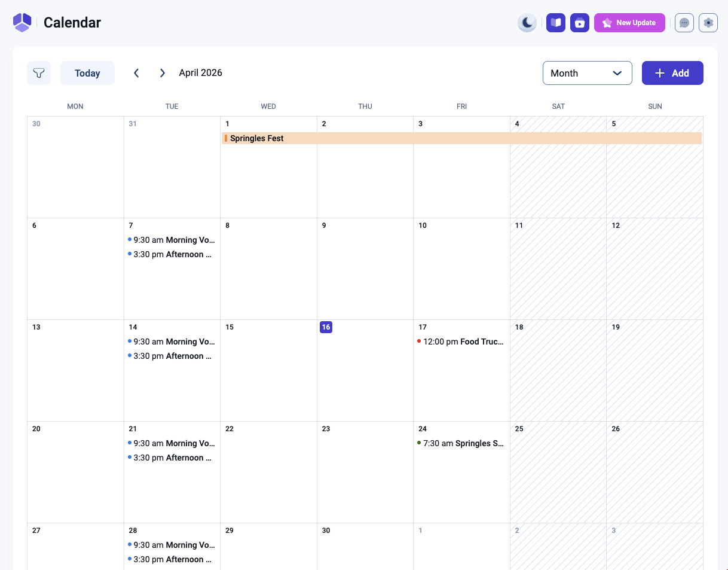
Task: Open the documentation book icon
Action: pyautogui.click(x=556, y=23)
